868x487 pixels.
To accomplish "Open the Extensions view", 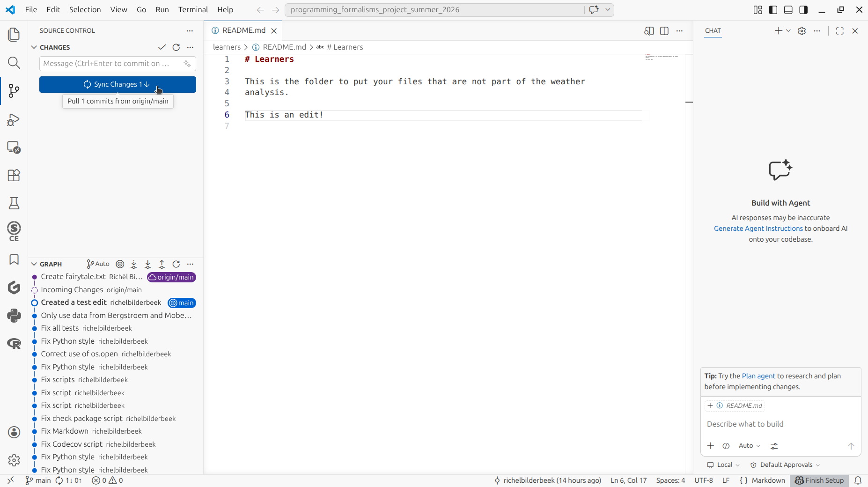I will (x=14, y=175).
